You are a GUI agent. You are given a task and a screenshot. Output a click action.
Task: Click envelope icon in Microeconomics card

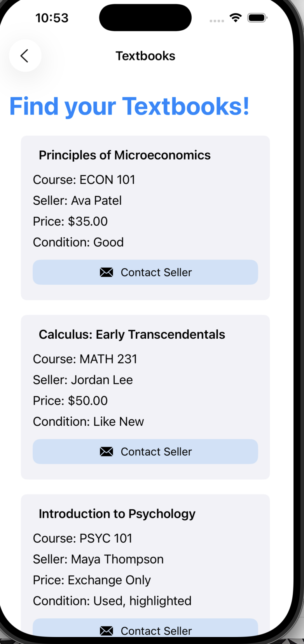107,272
